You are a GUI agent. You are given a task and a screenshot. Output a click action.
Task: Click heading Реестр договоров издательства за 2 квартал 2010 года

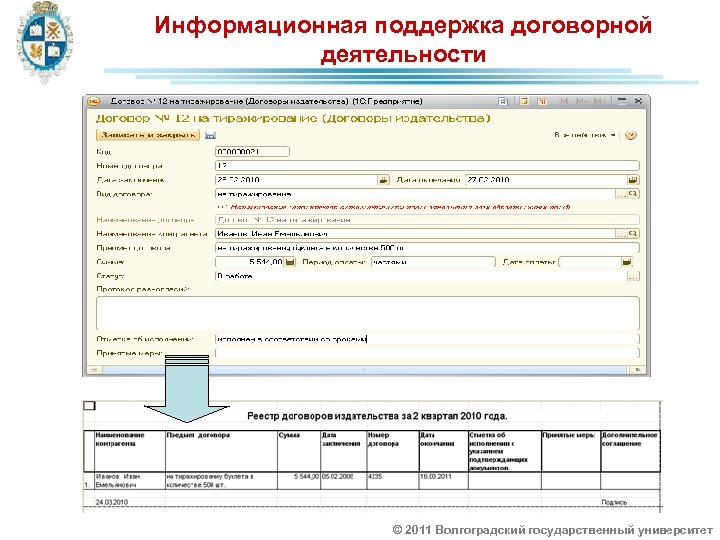pyautogui.click(x=377, y=416)
